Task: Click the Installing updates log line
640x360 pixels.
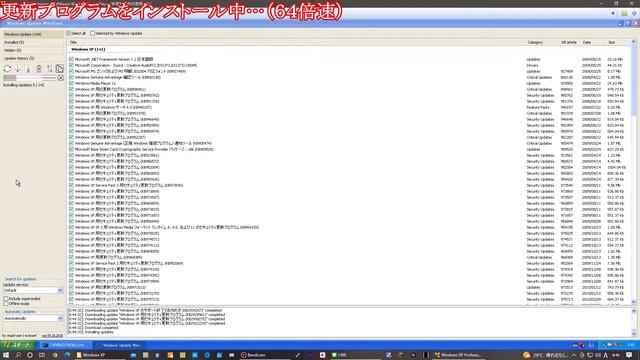Action: point(91,332)
